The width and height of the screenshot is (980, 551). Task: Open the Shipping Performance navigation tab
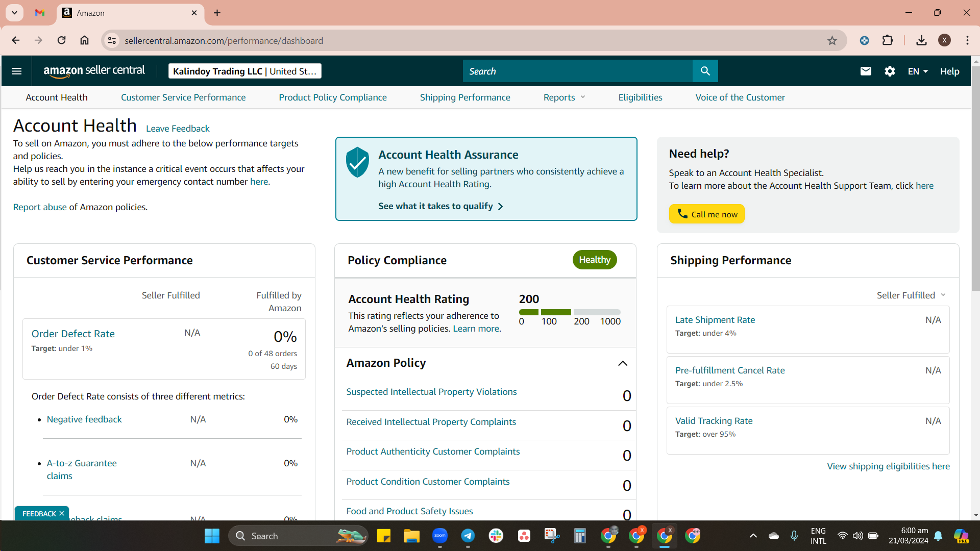tap(465, 97)
